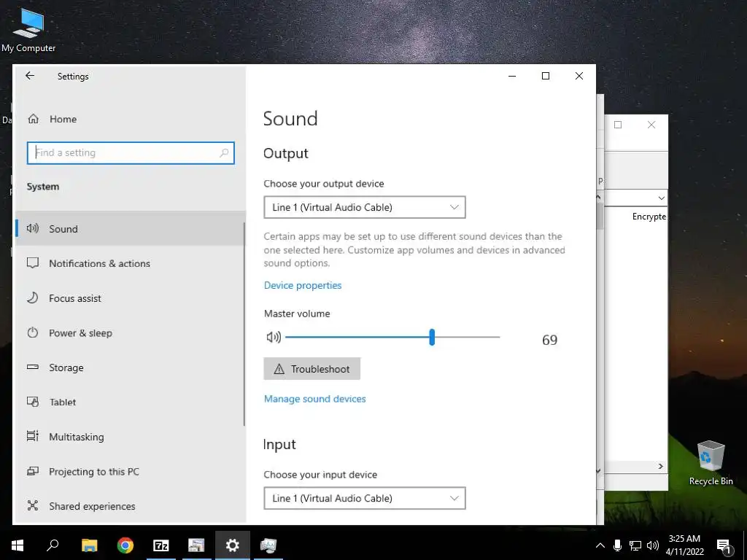
Task: Click the Notifications & actions icon
Action: (32, 262)
